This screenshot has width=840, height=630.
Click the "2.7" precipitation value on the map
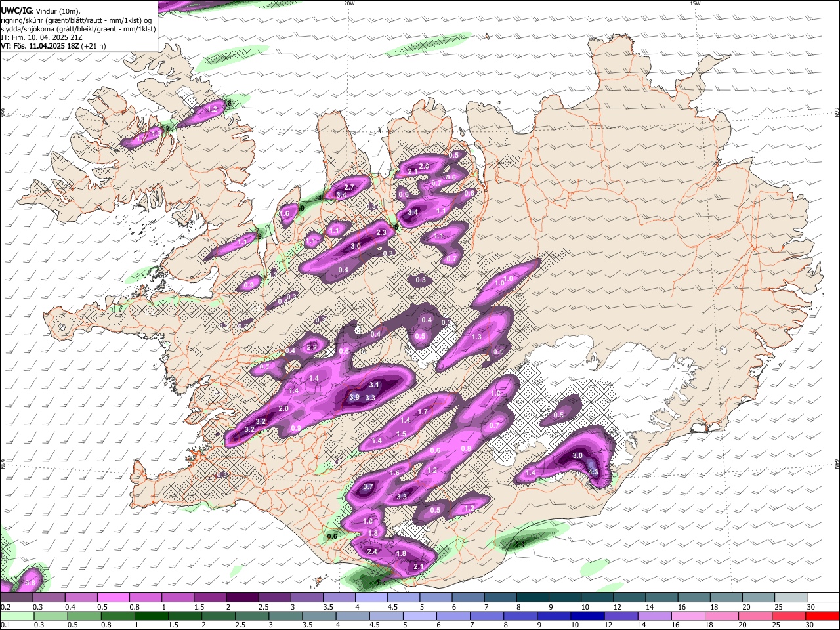350,187
